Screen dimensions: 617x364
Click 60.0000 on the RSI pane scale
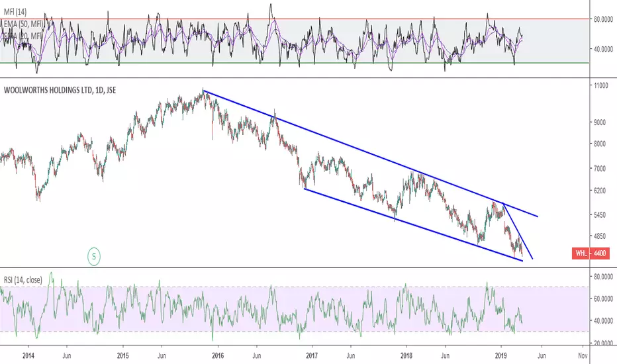pos(603,298)
